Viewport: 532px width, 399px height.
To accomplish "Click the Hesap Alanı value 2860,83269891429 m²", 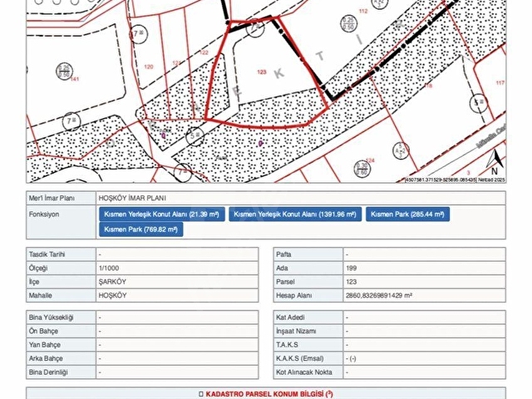I will tap(379, 296).
